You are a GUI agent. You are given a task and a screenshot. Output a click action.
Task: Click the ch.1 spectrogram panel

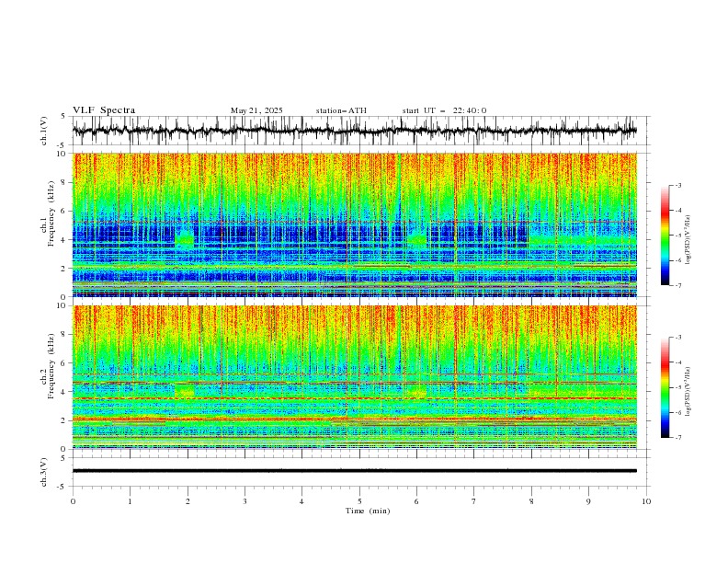tap(355, 224)
